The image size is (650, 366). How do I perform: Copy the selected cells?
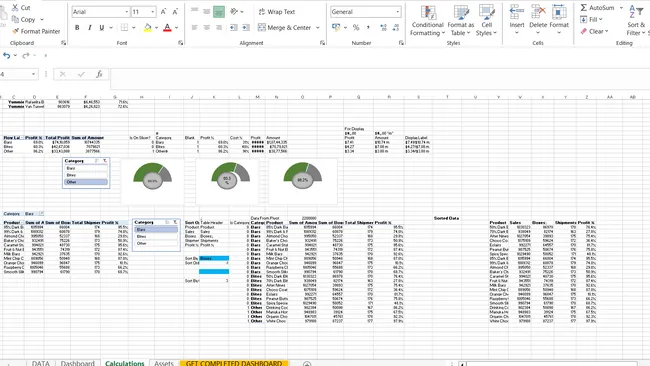[x=24, y=19]
